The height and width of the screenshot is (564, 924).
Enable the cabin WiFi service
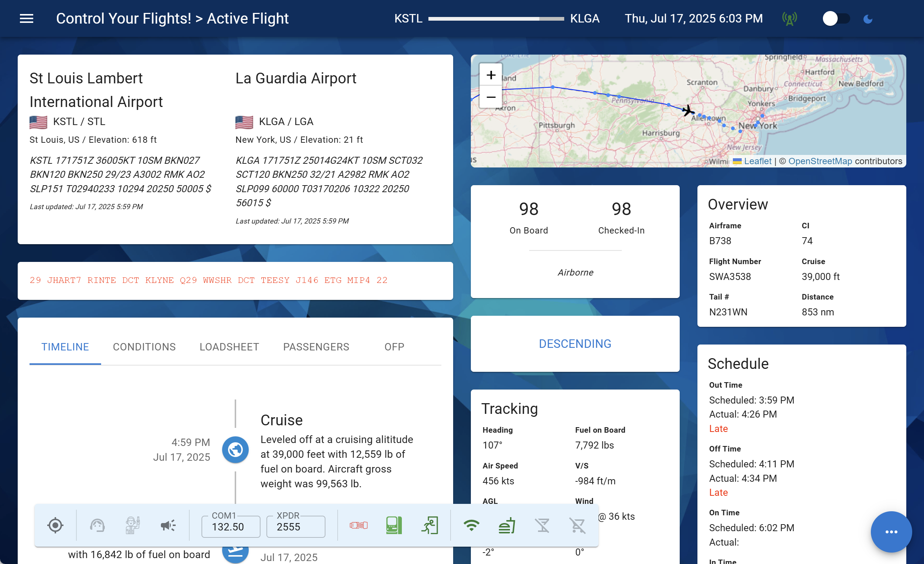pyautogui.click(x=472, y=525)
